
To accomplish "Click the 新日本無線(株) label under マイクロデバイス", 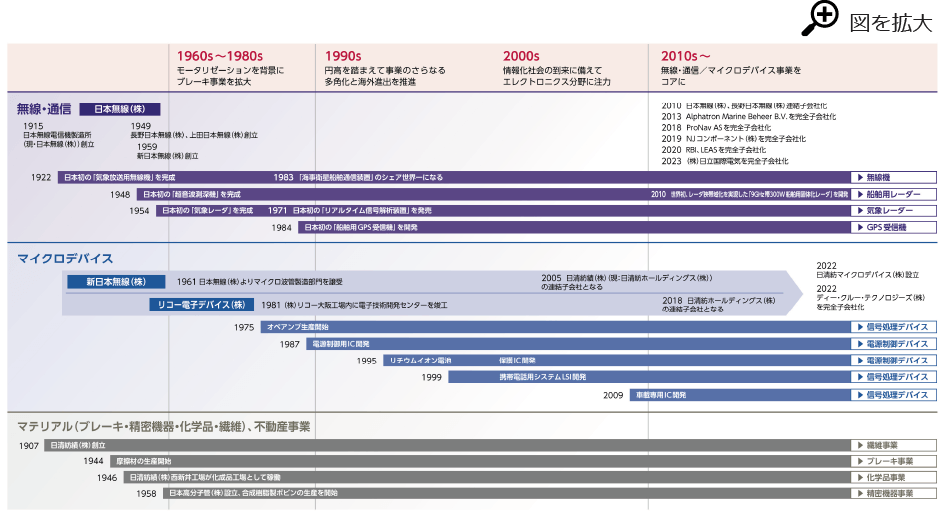I will coord(116,282).
